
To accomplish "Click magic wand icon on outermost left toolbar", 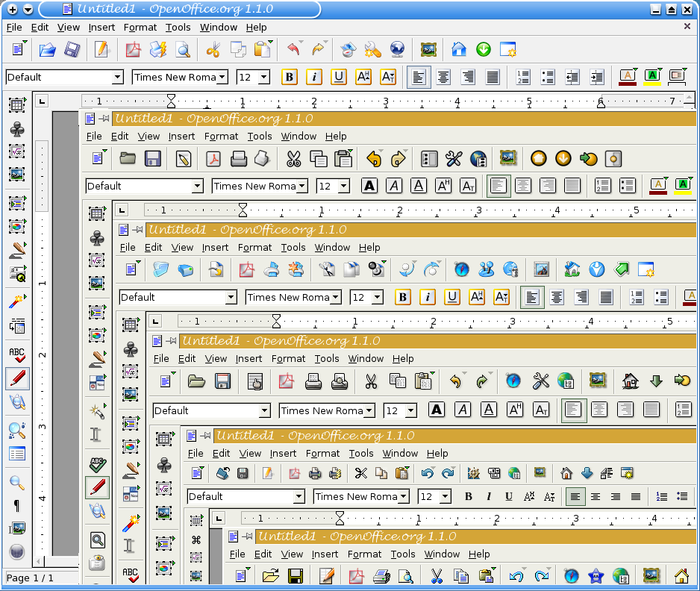I will [x=16, y=301].
